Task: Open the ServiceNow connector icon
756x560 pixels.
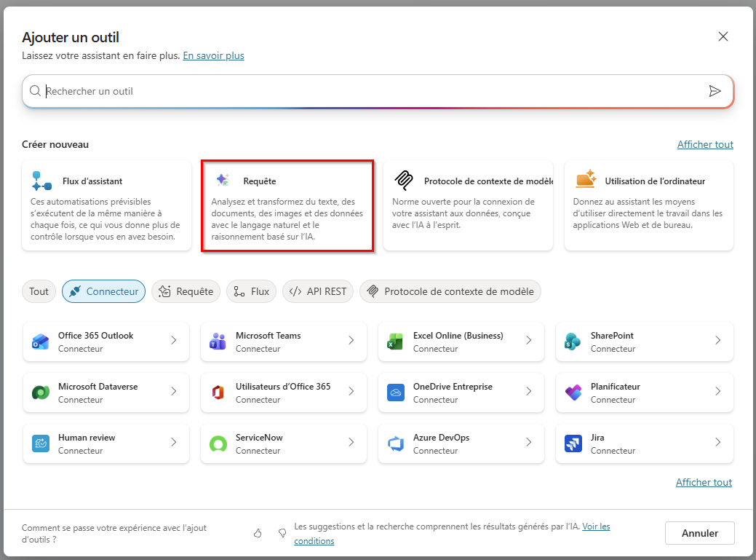Action: (x=218, y=443)
